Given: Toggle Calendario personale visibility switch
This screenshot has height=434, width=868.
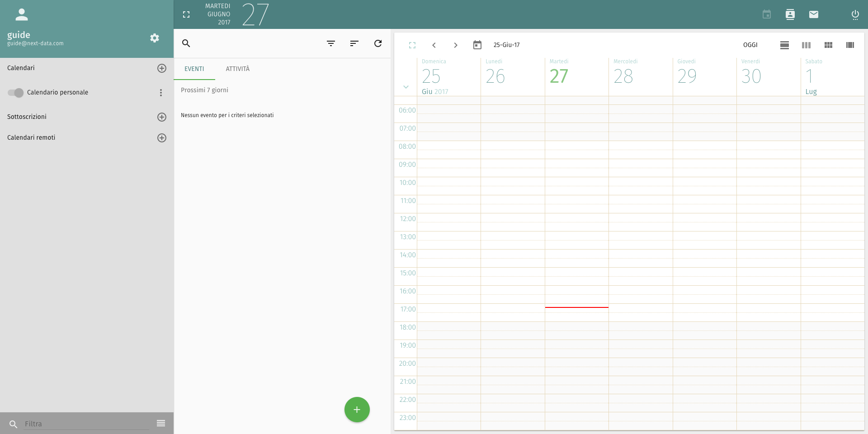Looking at the screenshot, I should pos(15,93).
